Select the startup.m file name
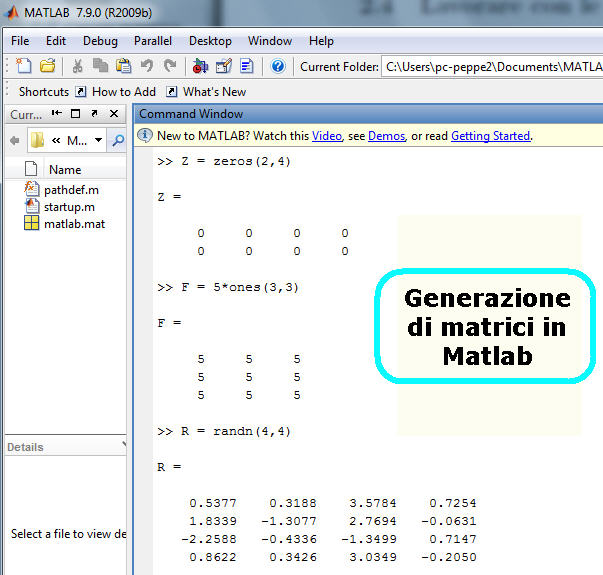The width and height of the screenshot is (603, 575). point(69,207)
